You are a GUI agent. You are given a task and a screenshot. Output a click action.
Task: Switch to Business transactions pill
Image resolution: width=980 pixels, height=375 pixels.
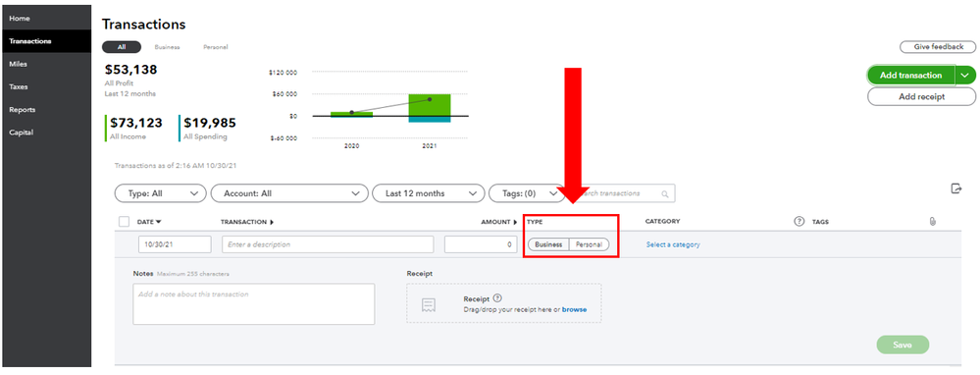[167, 47]
